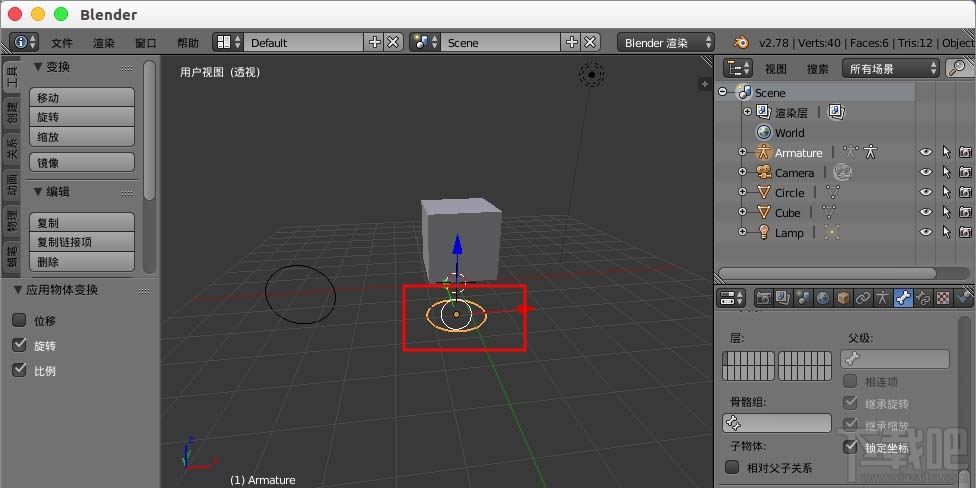Open the Outliner 视图 menu

pos(776,69)
